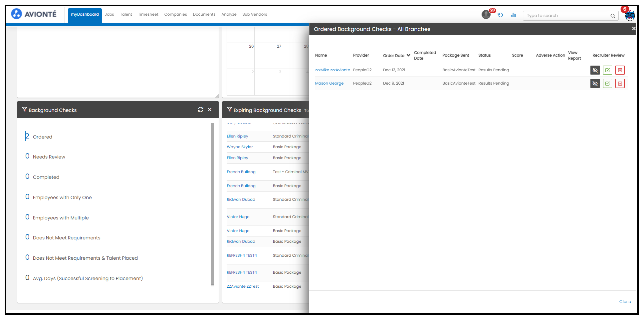Click the refresh history icon in header
Screen dimensions: 644x318
coord(500,15)
